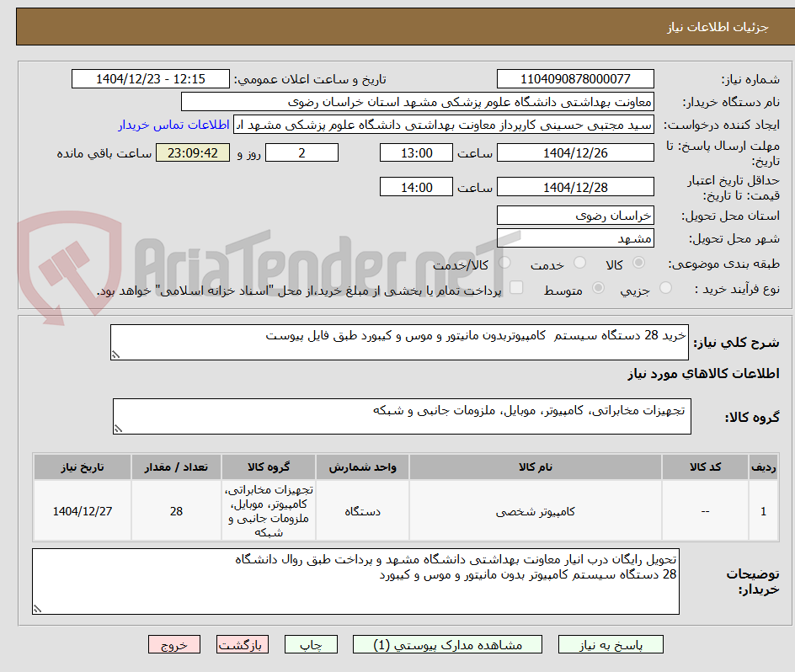Click the response deadline date 1404/12/26 field
795x672 pixels.
coord(575,152)
